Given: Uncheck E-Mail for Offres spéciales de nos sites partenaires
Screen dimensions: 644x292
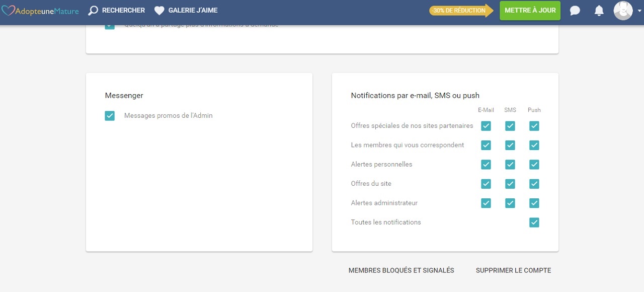Looking at the screenshot, I should [x=486, y=125].
